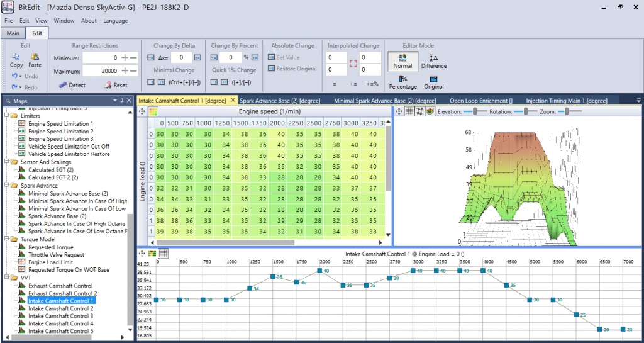Image resolution: width=644 pixels, height=343 pixels.
Task: Click the 3D view grid icon
Action: (x=409, y=111)
